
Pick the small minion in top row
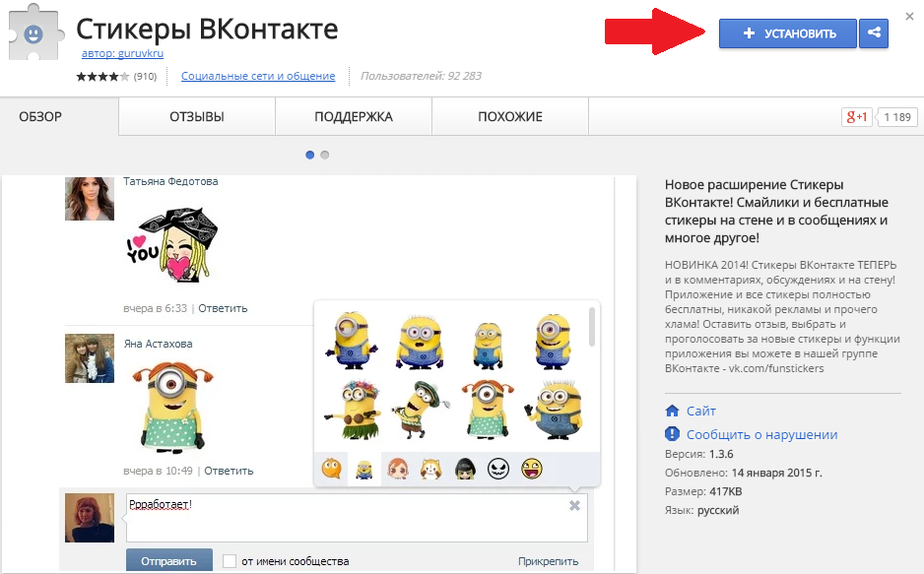[488, 345]
